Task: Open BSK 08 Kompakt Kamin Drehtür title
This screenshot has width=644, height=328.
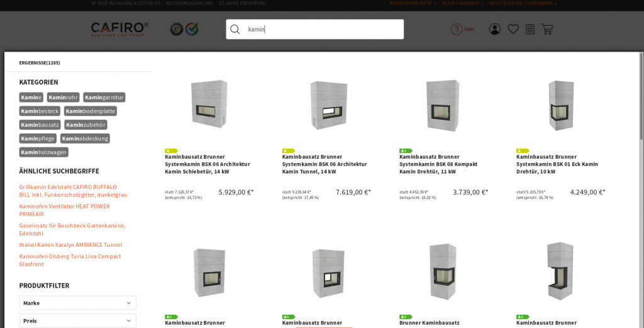Action: click(438, 164)
